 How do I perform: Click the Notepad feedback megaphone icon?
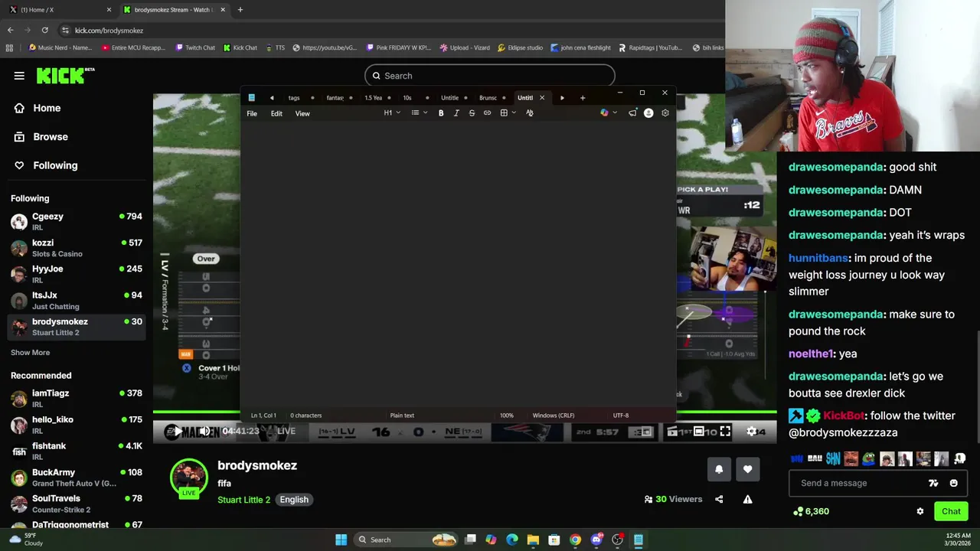click(x=632, y=113)
